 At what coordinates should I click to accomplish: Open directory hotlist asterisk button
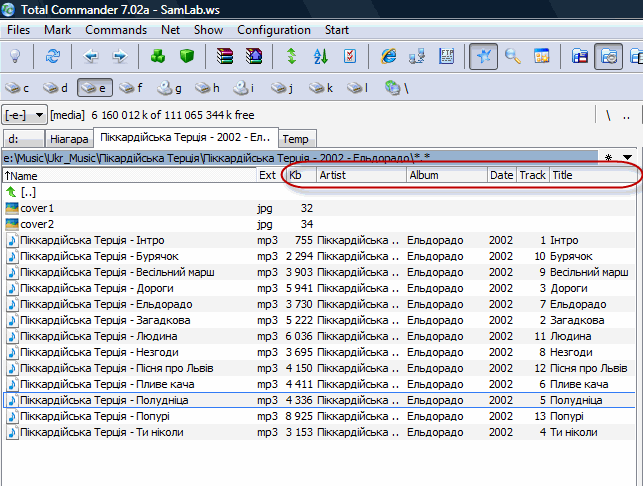609,157
